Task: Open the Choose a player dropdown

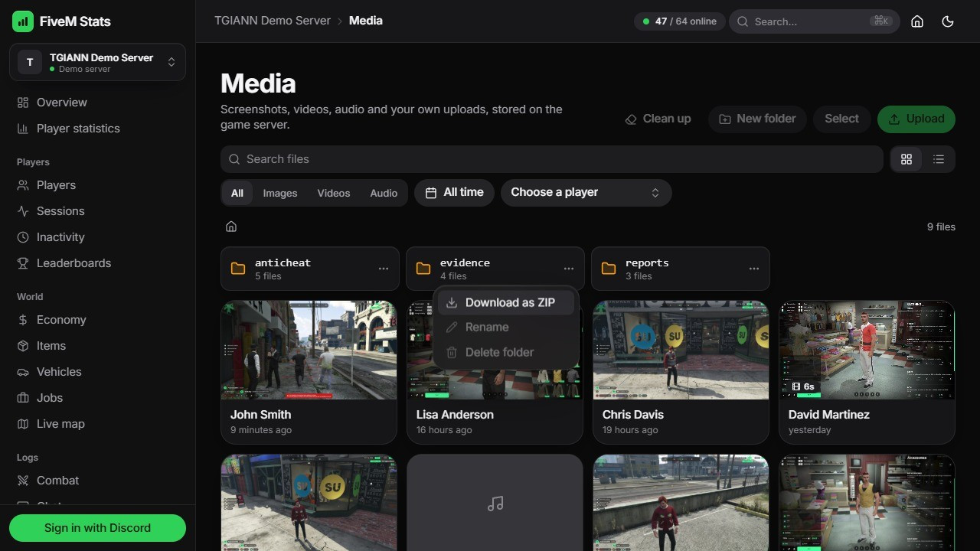Action: (586, 193)
